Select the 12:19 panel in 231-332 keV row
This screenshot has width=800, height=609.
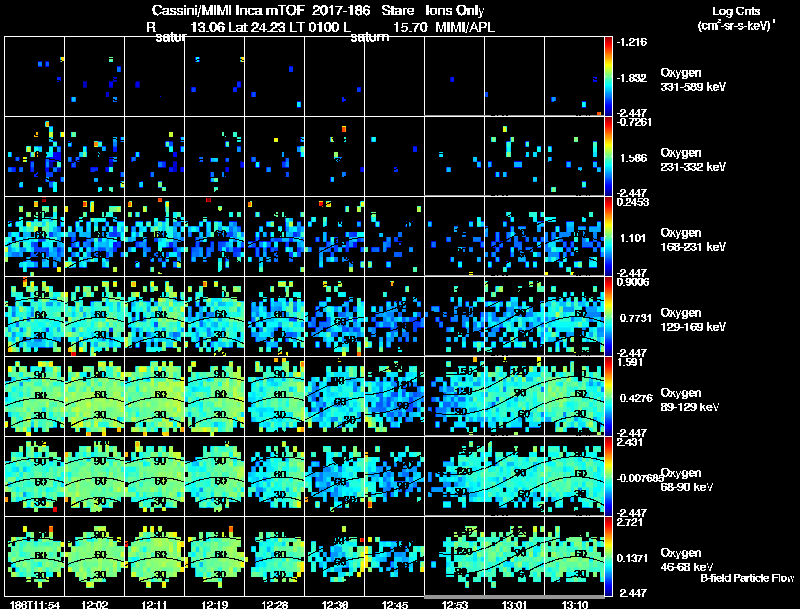pyautogui.click(x=214, y=156)
